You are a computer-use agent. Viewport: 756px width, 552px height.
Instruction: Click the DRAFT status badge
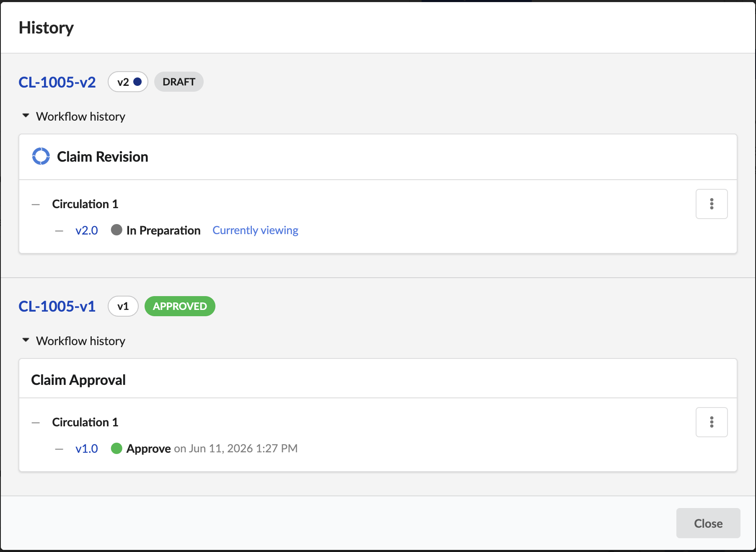click(x=179, y=82)
